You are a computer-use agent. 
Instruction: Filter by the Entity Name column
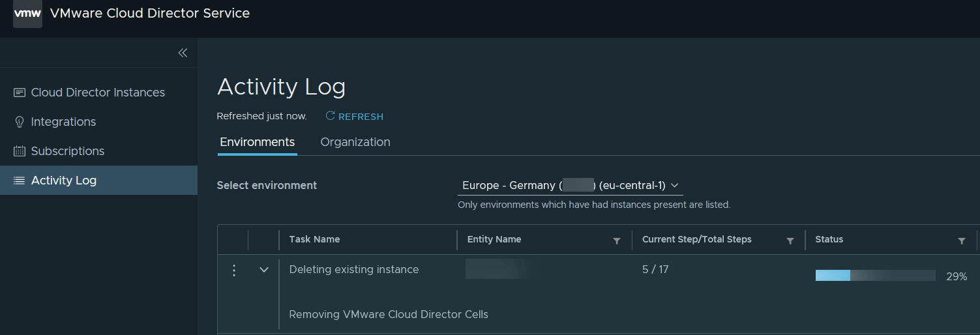coord(617,240)
